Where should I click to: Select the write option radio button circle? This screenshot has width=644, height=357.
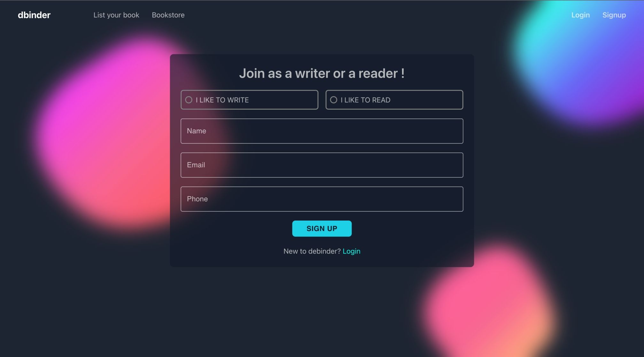click(189, 100)
